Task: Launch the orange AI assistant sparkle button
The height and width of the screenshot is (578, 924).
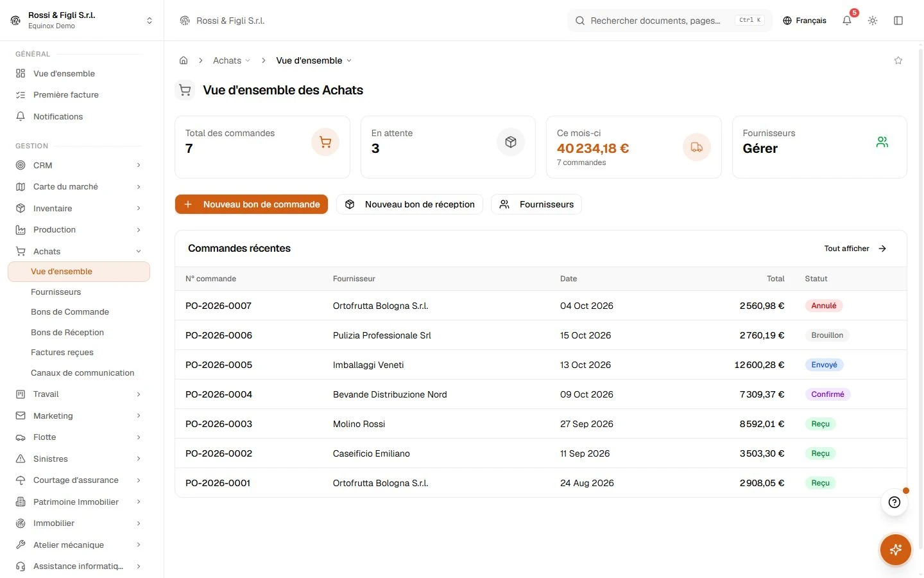Action: 896,550
